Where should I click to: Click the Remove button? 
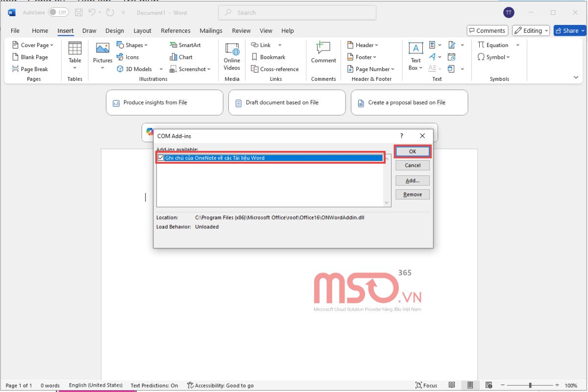pyautogui.click(x=413, y=194)
